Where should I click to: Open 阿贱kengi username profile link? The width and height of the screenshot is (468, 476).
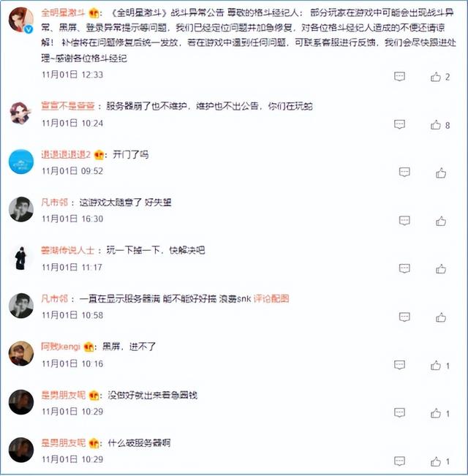(61, 347)
